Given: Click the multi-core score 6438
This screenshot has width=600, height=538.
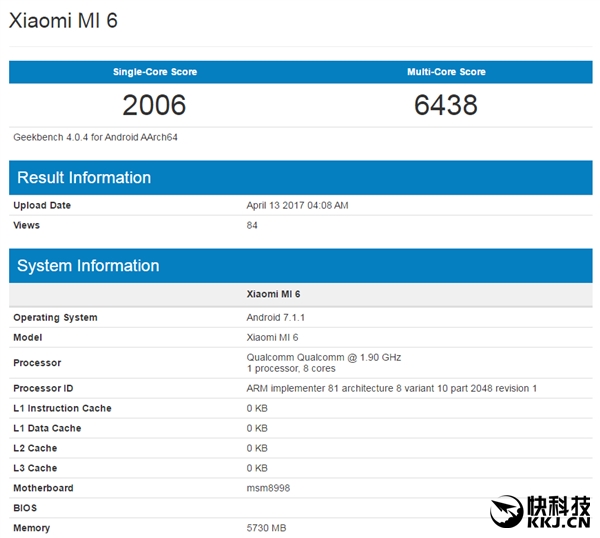Looking at the screenshot, I should tap(446, 105).
